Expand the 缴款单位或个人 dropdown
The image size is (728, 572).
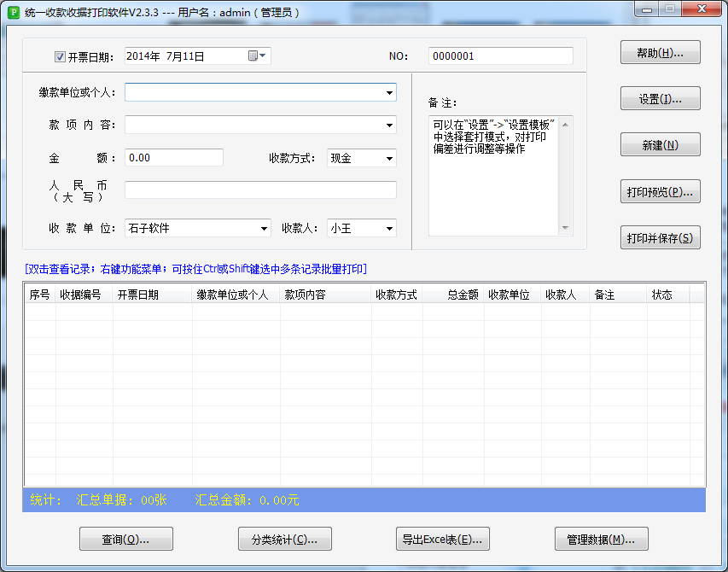(x=389, y=92)
